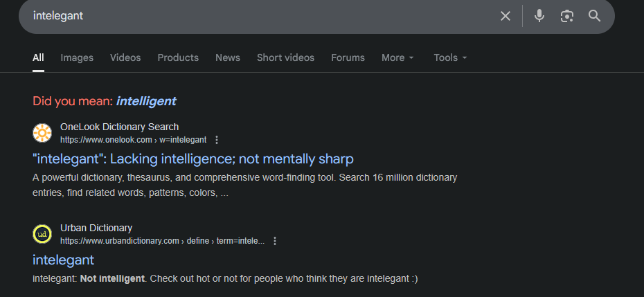The image size is (644, 297).
Task: Click the OneLook Dictionary Search site name
Action: click(120, 127)
